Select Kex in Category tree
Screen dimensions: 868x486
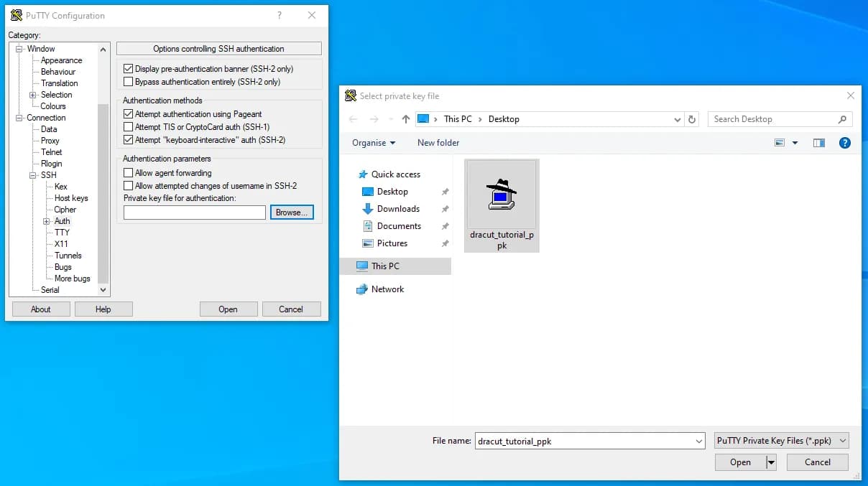[61, 187]
